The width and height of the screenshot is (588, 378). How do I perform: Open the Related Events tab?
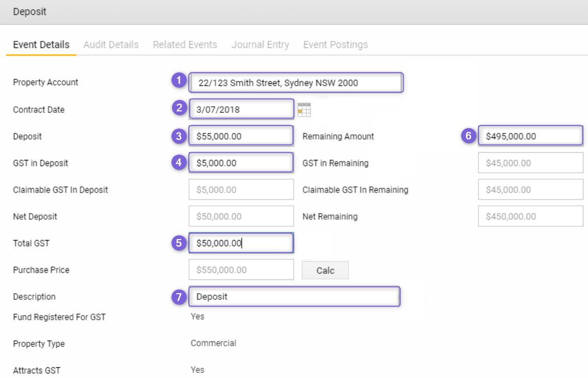185,44
